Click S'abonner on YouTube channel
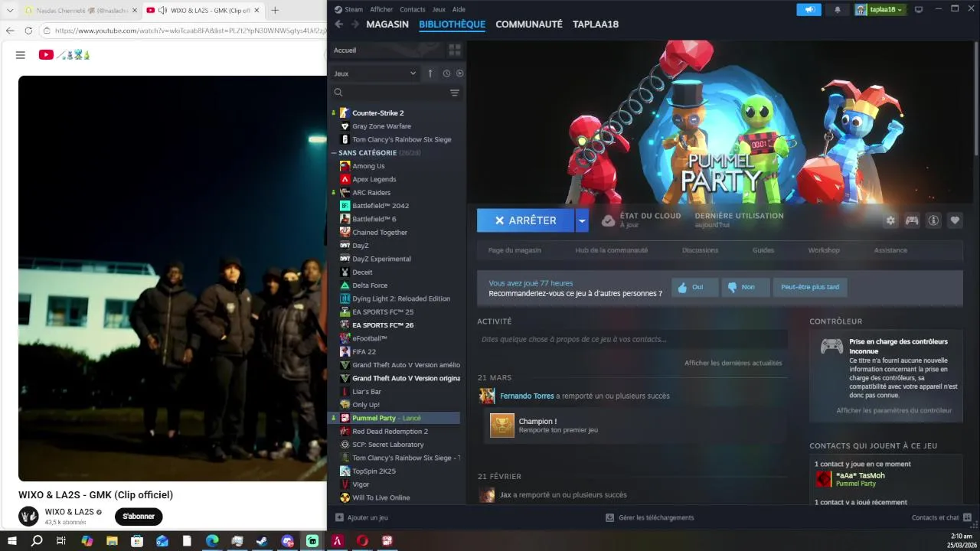980x551 pixels. [x=139, y=517]
